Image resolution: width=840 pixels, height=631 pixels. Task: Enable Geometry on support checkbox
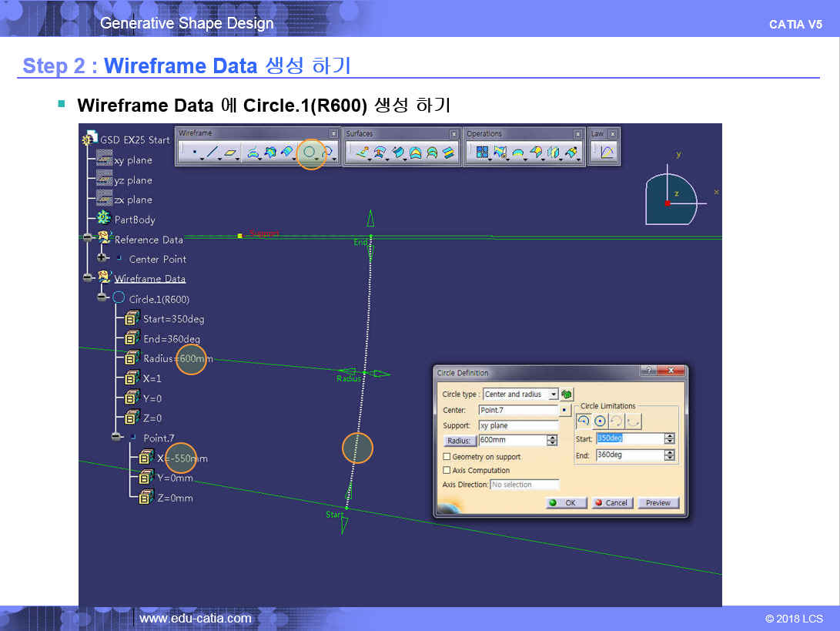447,457
